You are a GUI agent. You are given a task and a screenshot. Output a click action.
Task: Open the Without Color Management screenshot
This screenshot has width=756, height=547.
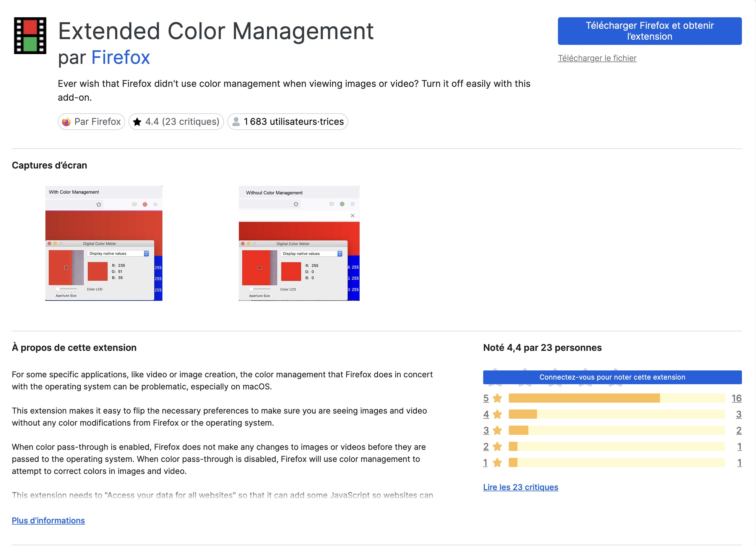pyautogui.click(x=299, y=243)
